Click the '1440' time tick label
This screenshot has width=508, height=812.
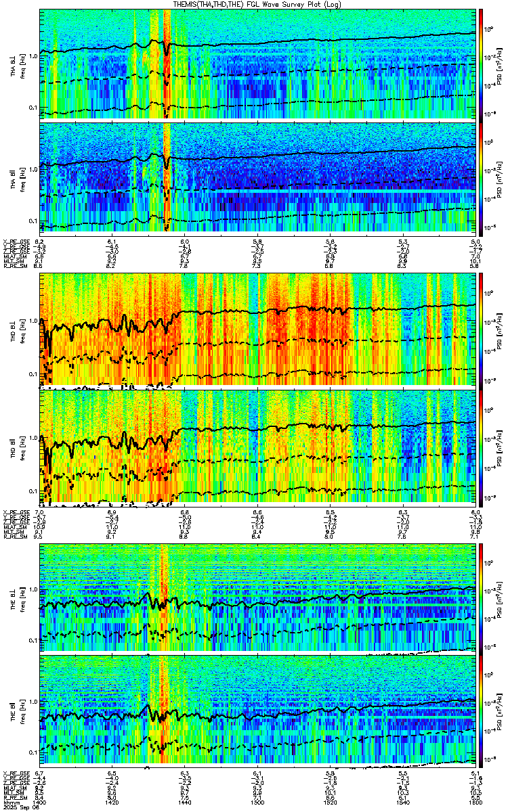pos(184,801)
